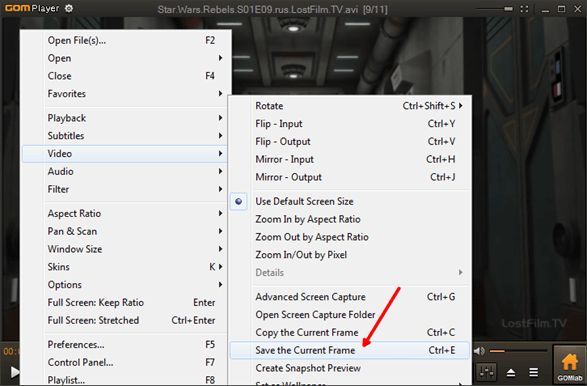Choose Zoom In by Aspect Ratio
The width and height of the screenshot is (587, 386).
(x=350, y=219)
